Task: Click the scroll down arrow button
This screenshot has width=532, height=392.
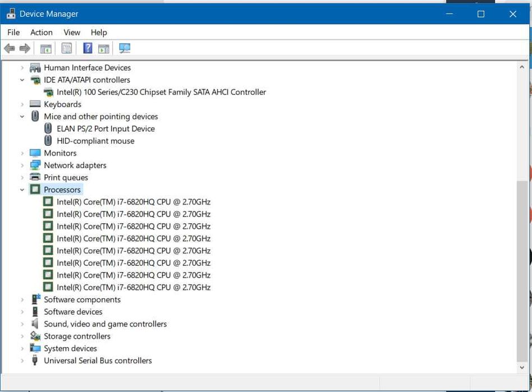Action: tap(522, 367)
